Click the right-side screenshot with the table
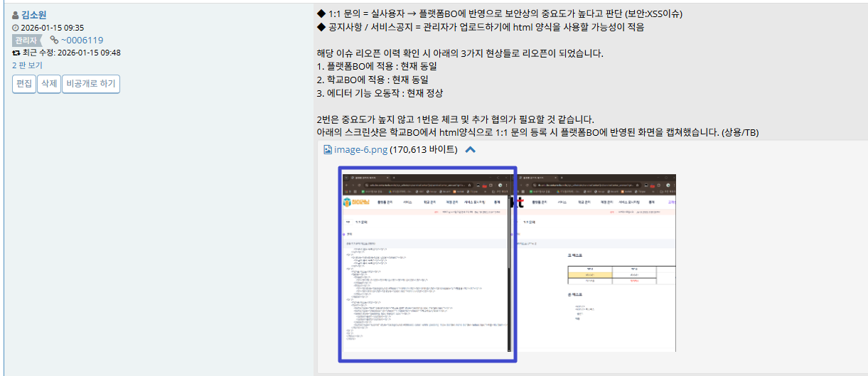The width and height of the screenshot is (868, 376). (x=597, y=270)
